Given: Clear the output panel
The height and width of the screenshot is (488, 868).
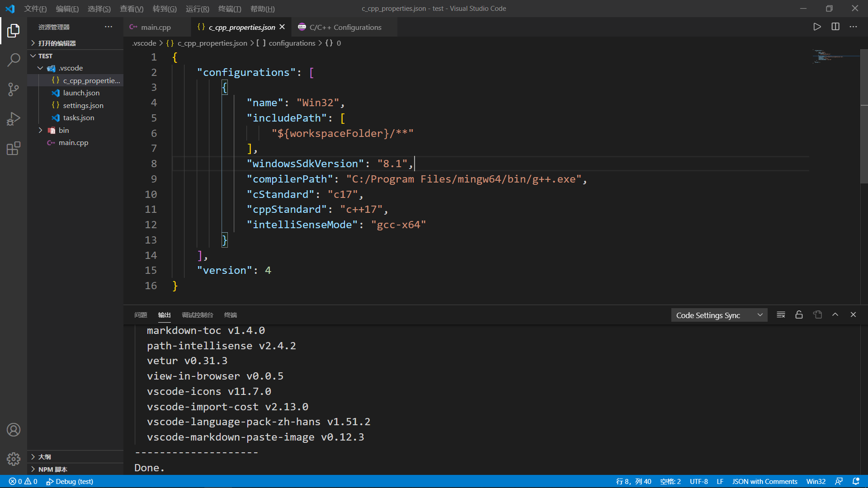Looking at the screenshot, I should tap(781, 315).
